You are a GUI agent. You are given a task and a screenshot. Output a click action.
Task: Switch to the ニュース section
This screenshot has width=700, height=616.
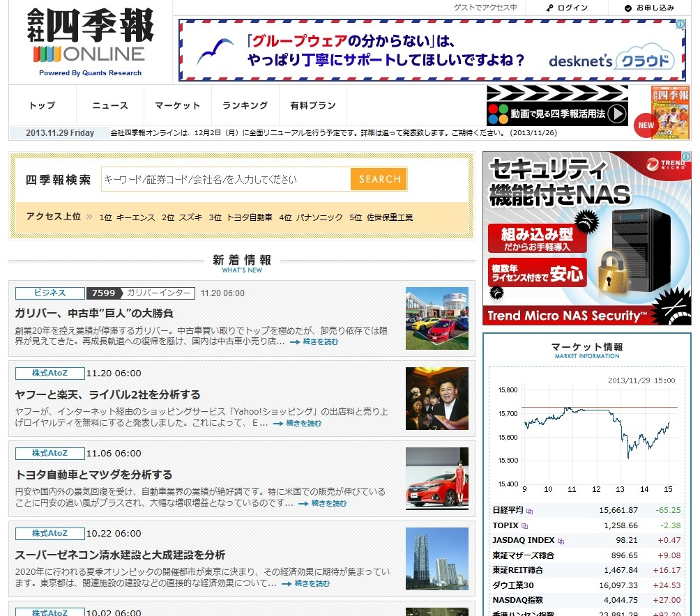[x=109, y=105]
